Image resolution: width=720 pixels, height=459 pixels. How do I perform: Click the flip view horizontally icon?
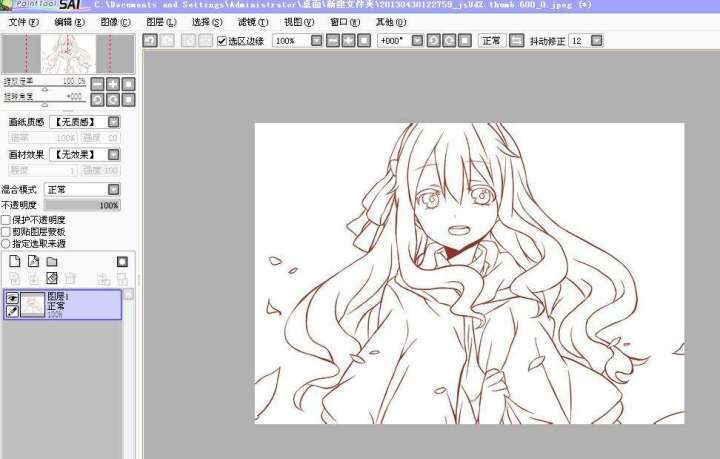click(516, 41)
